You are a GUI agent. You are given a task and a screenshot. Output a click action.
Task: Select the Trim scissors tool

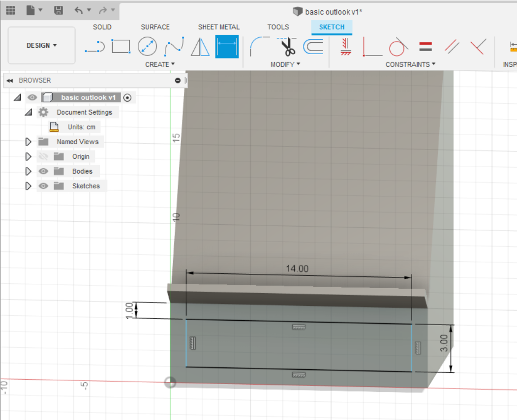[287, 46]
